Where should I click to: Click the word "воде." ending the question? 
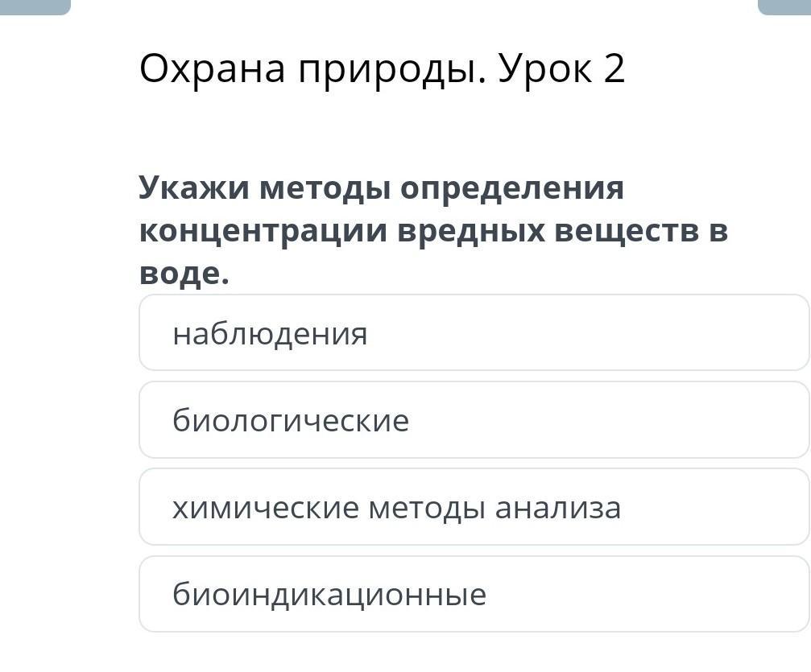tap(184, 274)
